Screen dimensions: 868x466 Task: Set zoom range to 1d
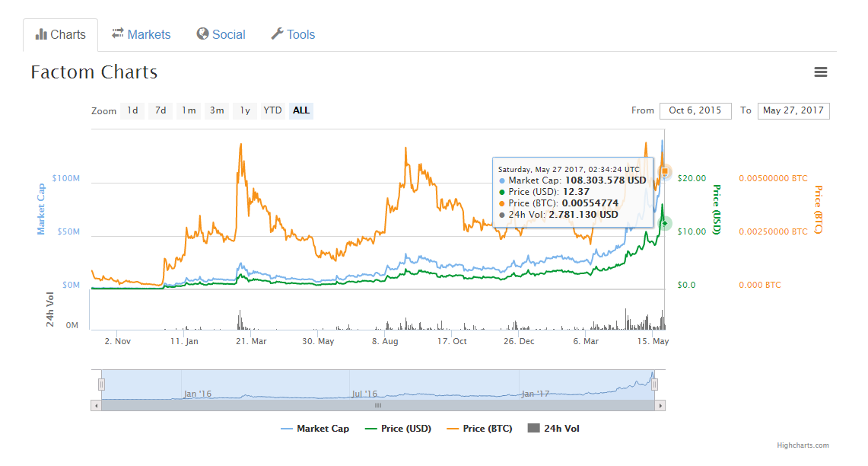[x=133, y=110]
